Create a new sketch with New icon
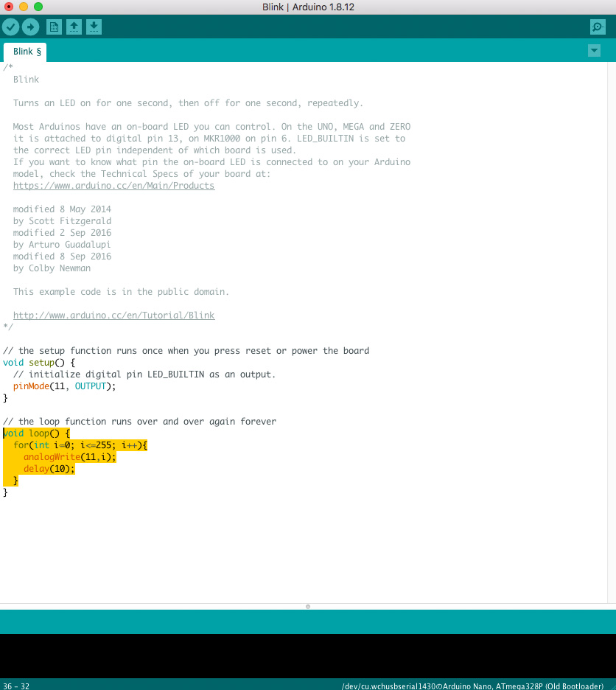Viewport: 616px width, 690px height. pos(54,27)
